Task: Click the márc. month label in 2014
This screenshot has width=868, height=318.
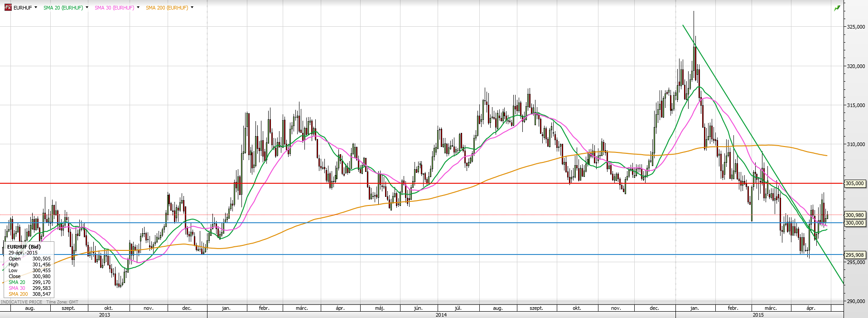Action: tap(302, 308)
